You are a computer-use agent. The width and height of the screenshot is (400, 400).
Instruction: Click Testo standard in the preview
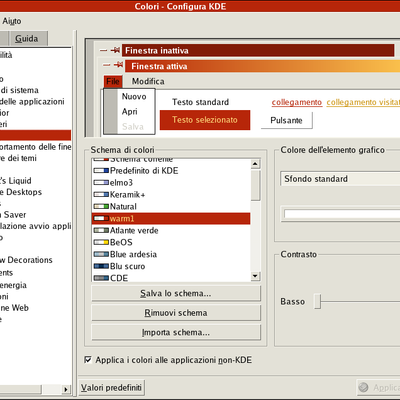tap(200, 102)
